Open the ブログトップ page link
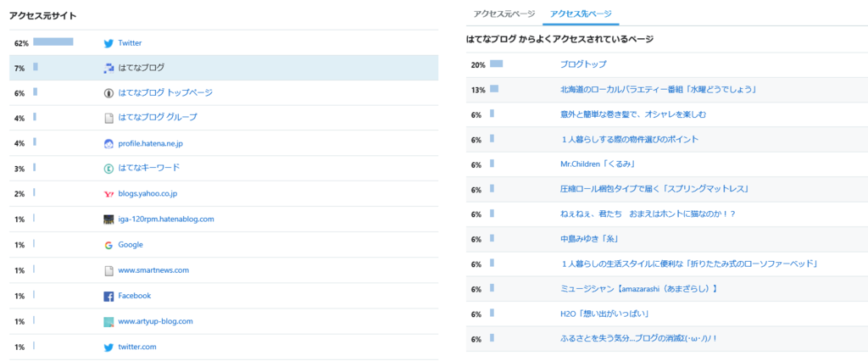The width and height of the screenshot is (868, 361). click(x=583, y=64)
